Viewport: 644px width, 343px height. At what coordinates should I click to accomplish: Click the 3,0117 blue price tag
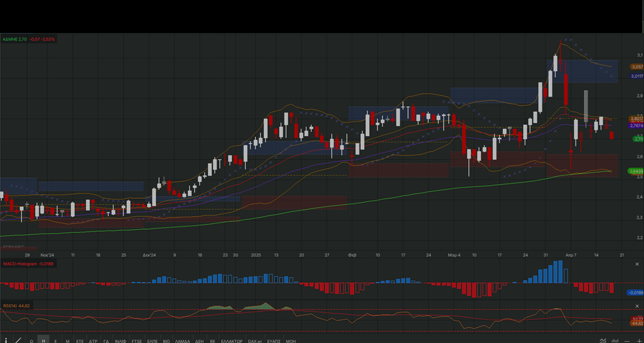637,76
